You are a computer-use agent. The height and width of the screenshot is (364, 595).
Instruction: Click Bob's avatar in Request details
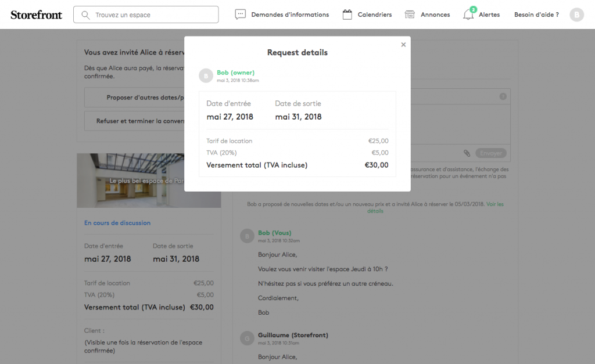[x=206, y=75]
